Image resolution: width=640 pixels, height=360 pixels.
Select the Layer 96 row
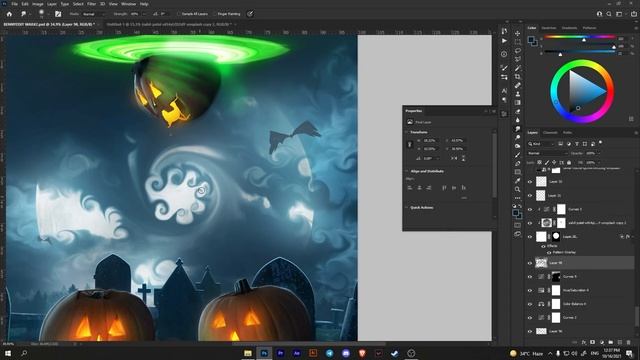[580, 331]
